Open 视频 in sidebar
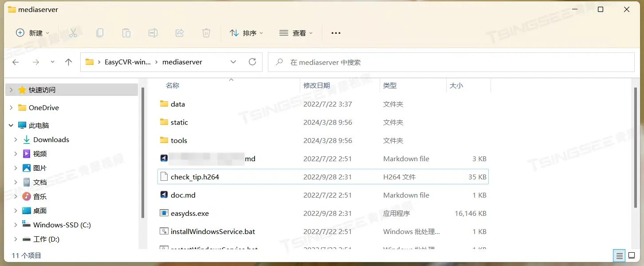 click(x=40, y=154)
